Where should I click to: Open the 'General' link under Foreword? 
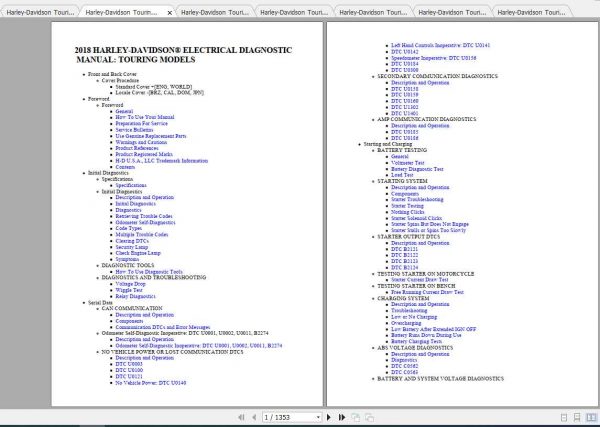(x=124, y=111)
